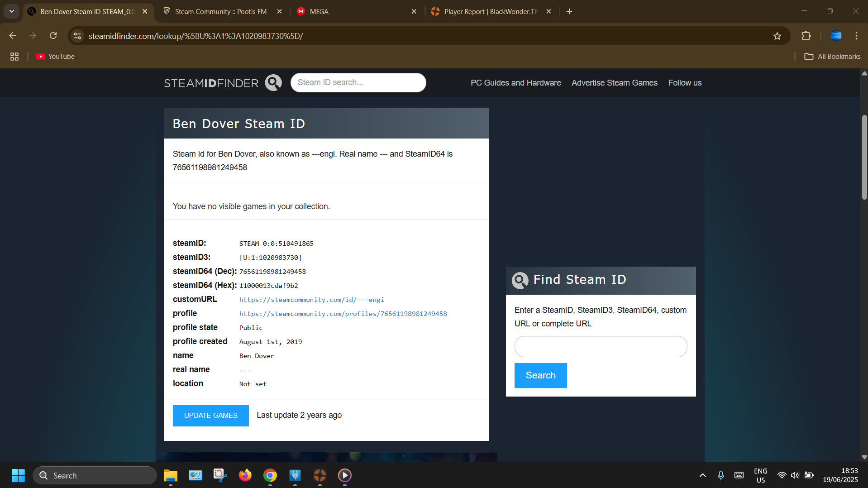The width and height of the screenshot is (868, 488).
Task: Go forward to the next page
Action: (33, 36)
